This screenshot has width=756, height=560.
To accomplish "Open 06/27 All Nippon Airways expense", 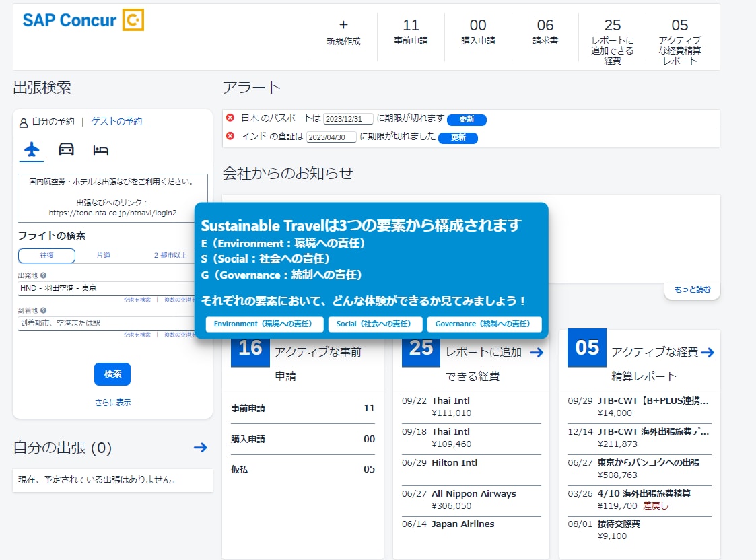I will point(471,499).
